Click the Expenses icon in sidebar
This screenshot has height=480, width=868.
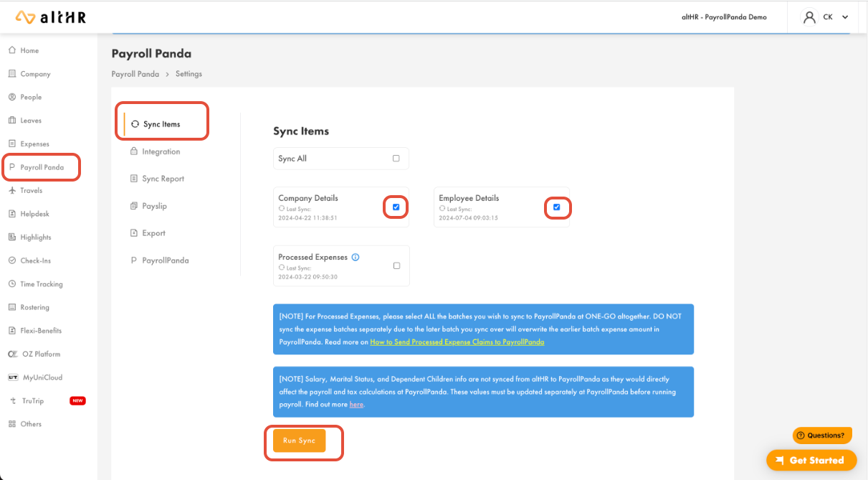point(12,143)
